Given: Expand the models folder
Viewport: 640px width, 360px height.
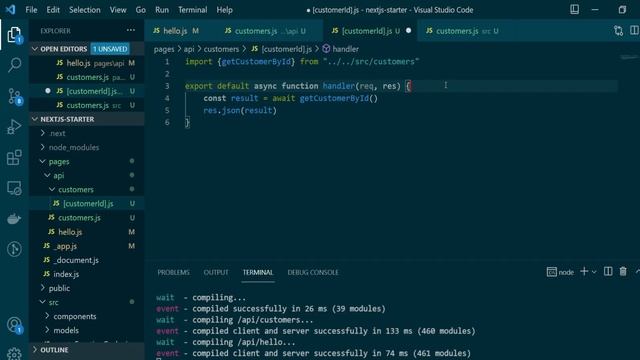Looking at the screenshot, I should click(66, 330).
